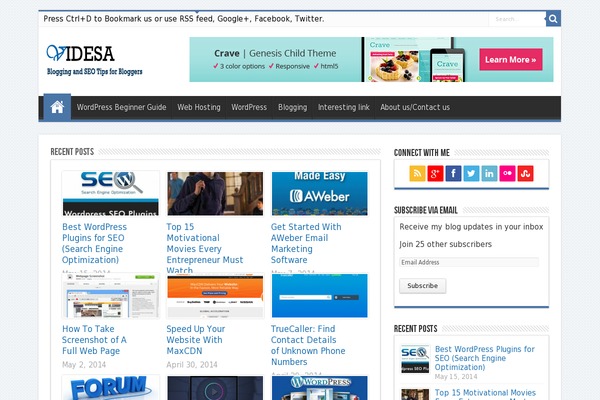Open Top 15 Motivational Movies post link

pos(205,248)
